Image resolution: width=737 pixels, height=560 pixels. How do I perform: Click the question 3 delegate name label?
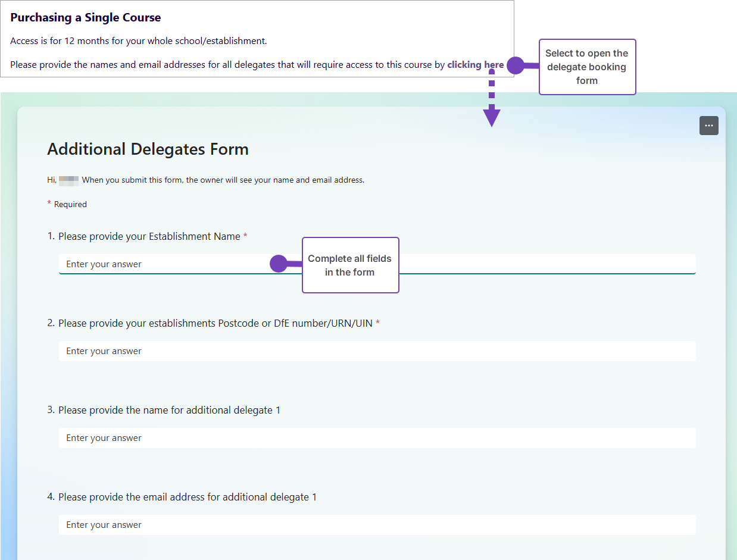[169, 410]
